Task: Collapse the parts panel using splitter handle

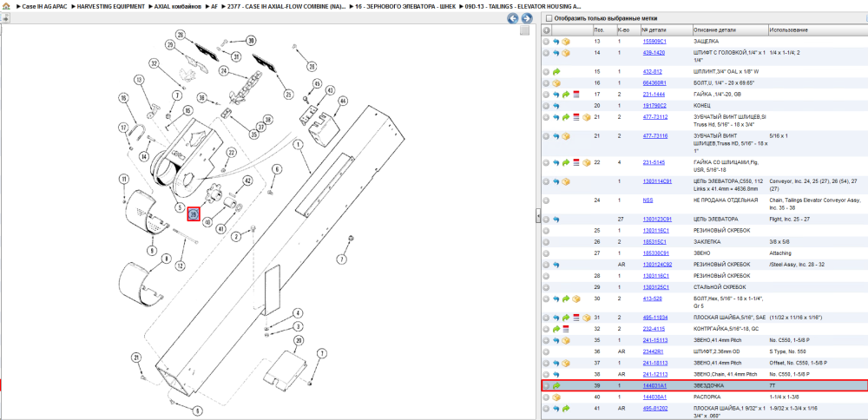Action: coord(538,216)
